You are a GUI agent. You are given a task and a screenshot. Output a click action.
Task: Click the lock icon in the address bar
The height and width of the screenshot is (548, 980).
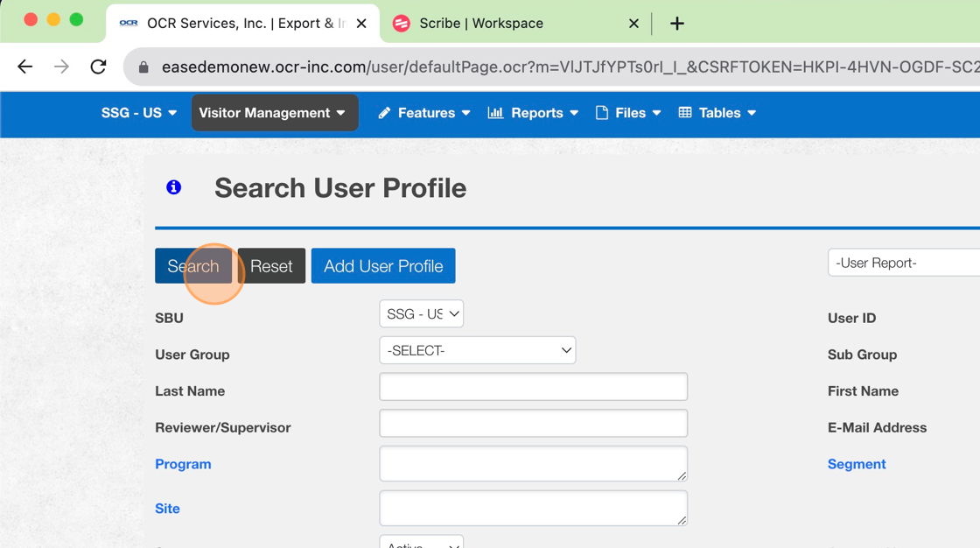point(143,67)
